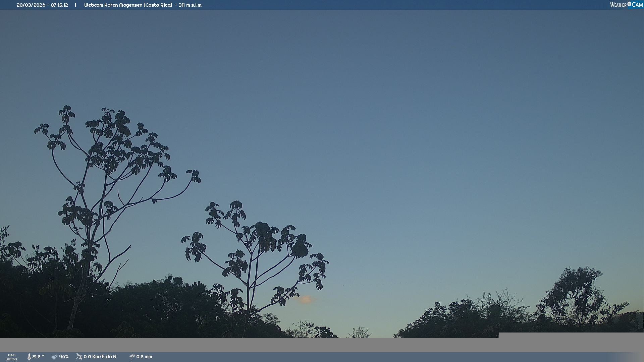
Task: Click the 20/03/2026 date stamp
Action: 31,5
